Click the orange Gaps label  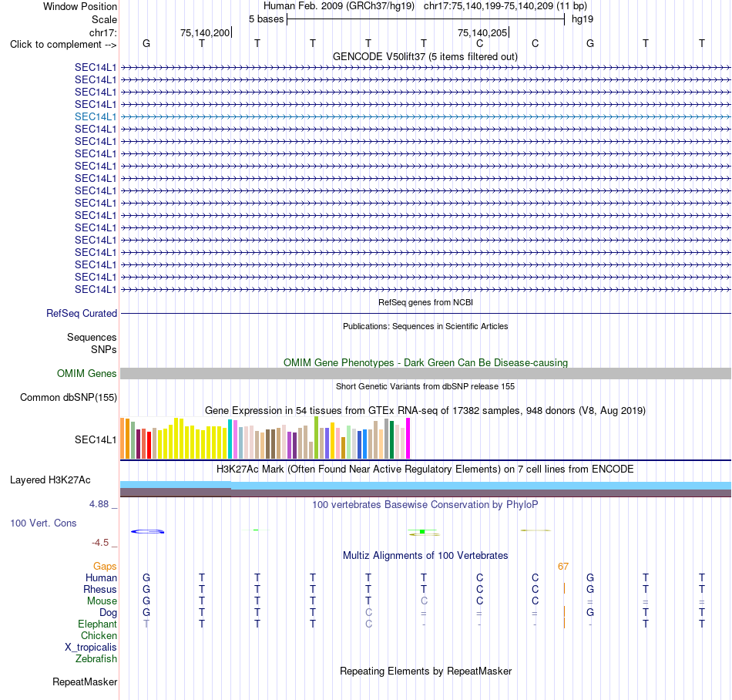tap(105, 567)
